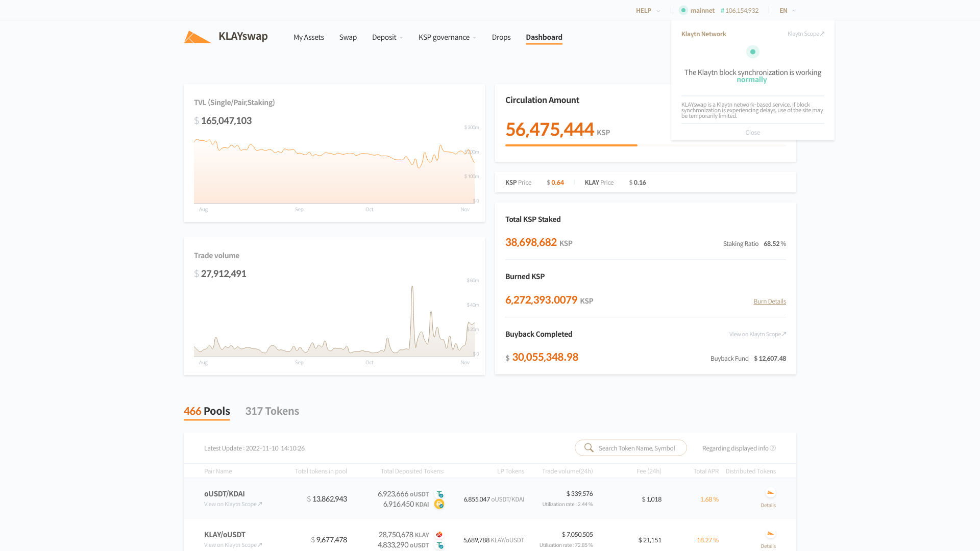Select the KLAY/oUSDT pair name
Screen dimensions: 980x551
(x=225, y=535)
